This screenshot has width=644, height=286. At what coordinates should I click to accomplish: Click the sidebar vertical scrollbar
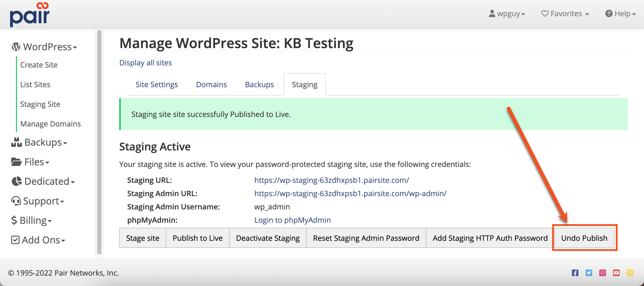(99, 142)
